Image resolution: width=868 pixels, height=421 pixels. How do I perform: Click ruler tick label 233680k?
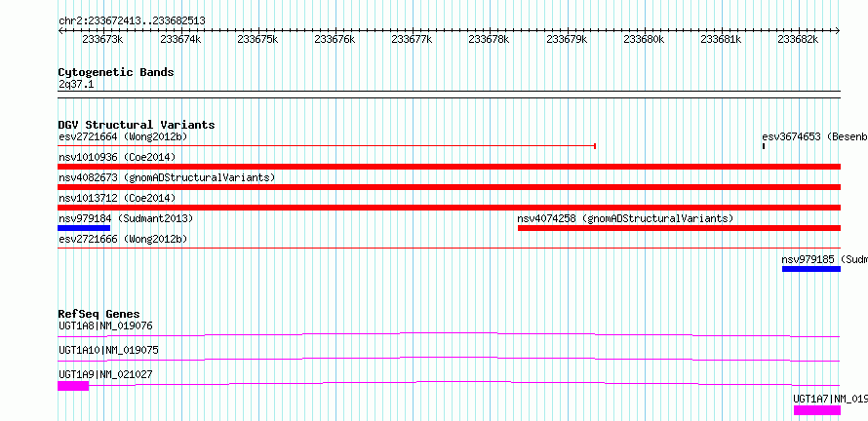[x=644, y=39]
